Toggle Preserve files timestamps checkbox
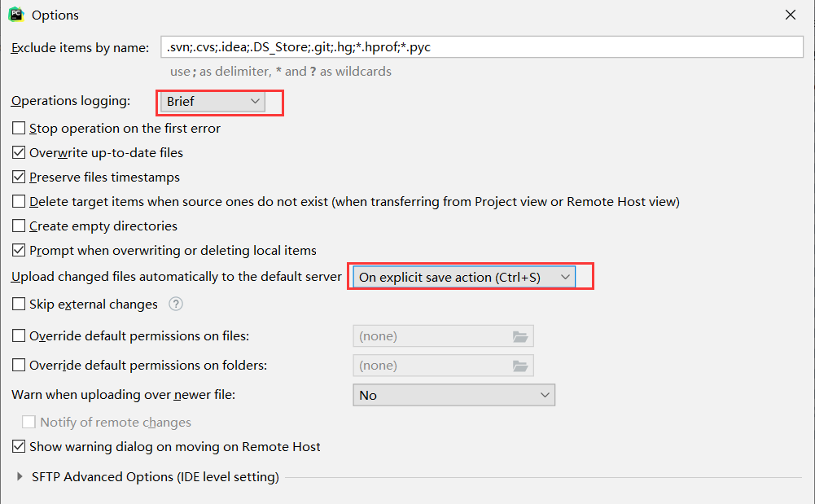 [20, 177]
